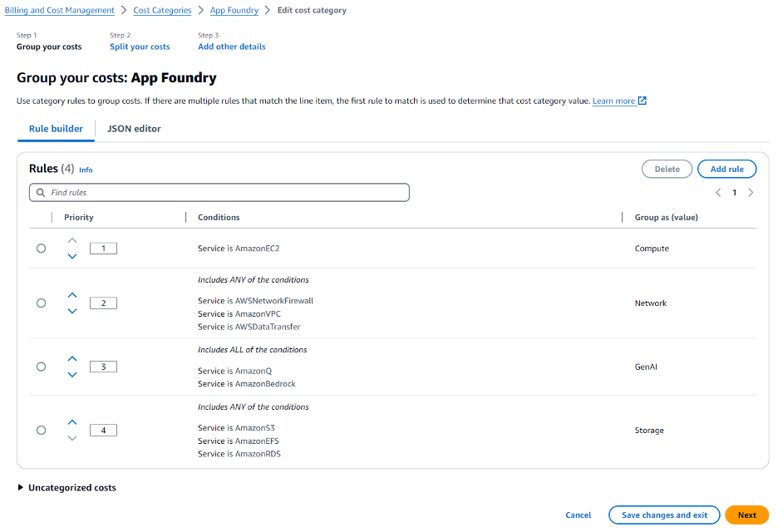Raise the GenAI rule priority using up arrow
This screenshot has width=778, height=532.
[72, 357]
